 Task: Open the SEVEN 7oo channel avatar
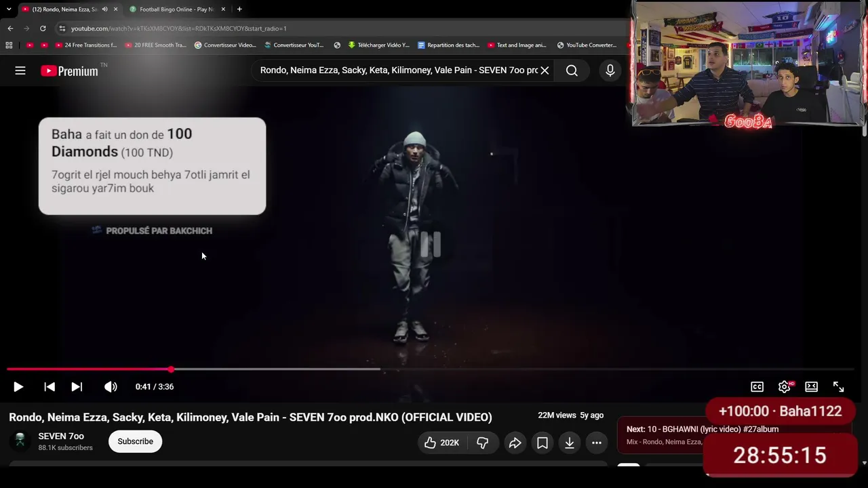click(x=20, y=441)
